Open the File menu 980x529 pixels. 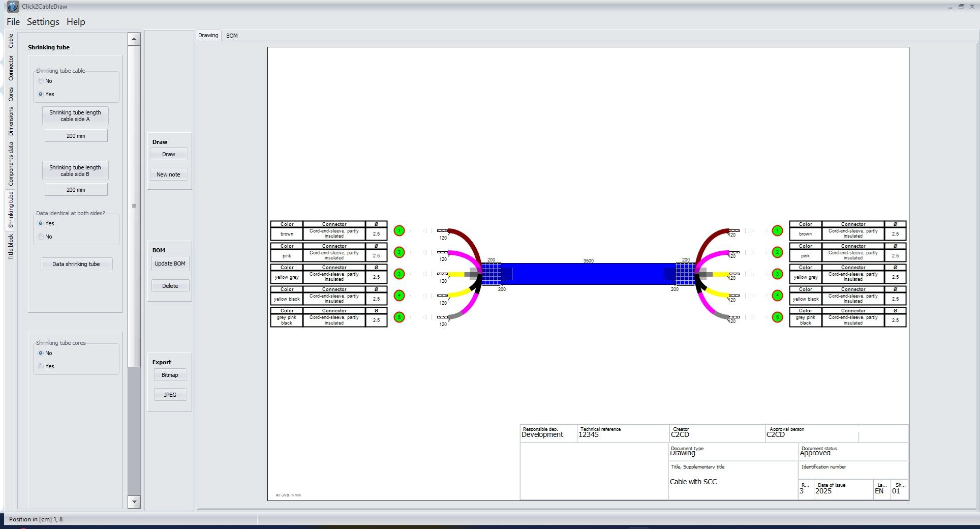pos(13,22)
